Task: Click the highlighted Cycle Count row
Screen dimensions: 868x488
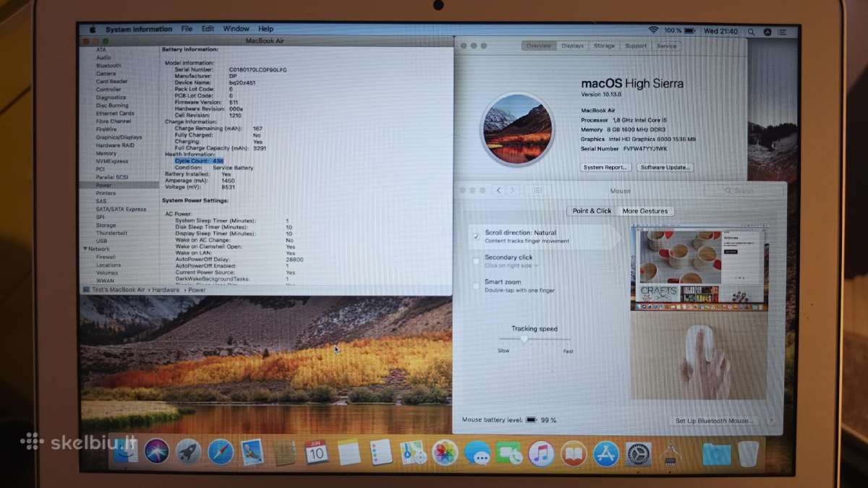Action: coord(199,160)
